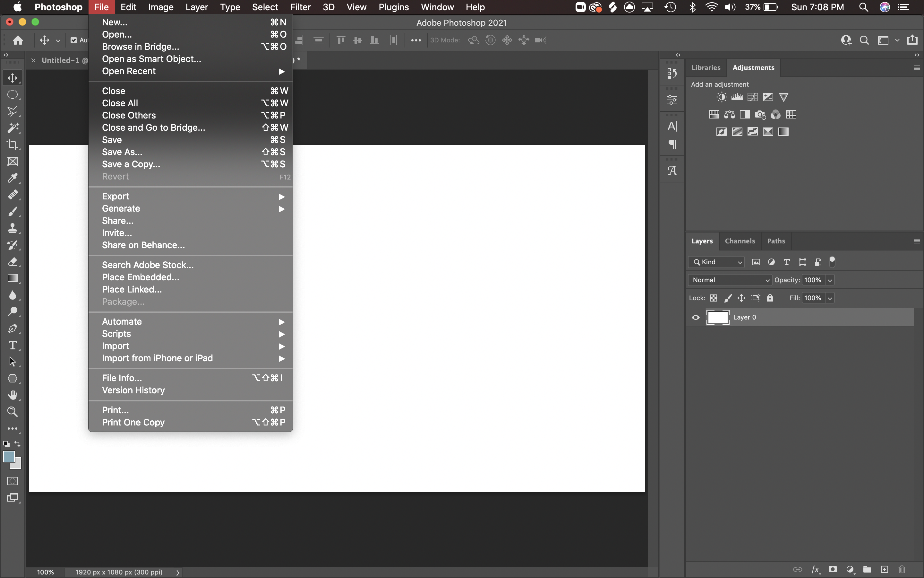Viewport: 924px width, 578px height.
Task: Switch to the Libraries tab
Action: click(706, 68)
